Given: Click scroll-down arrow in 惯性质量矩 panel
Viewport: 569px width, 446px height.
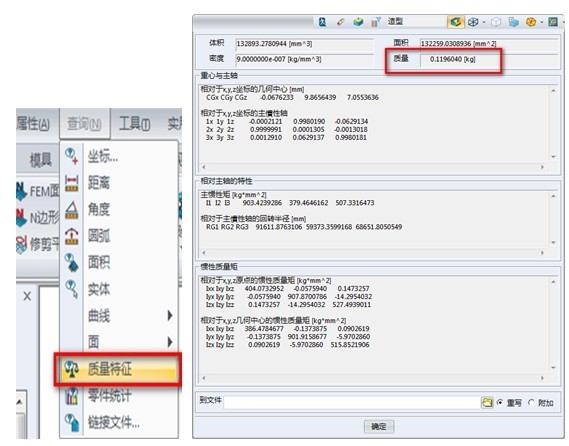Looking at the screenshot, I should 553,368.
